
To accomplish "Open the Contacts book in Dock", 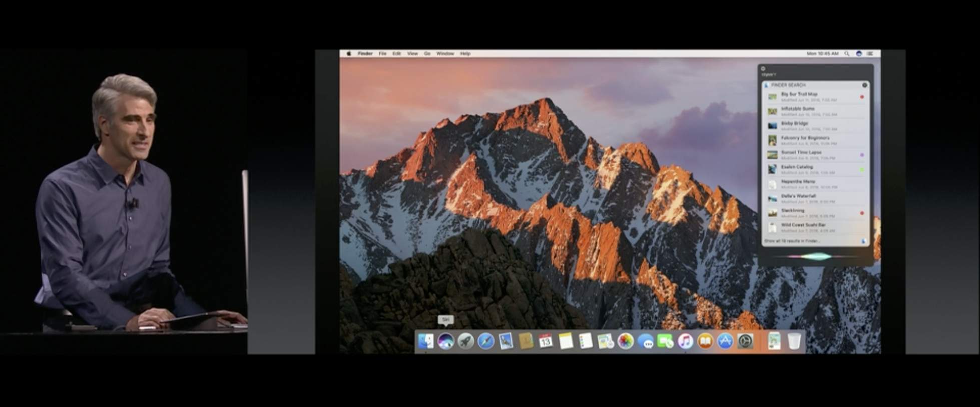I will 526,342.
